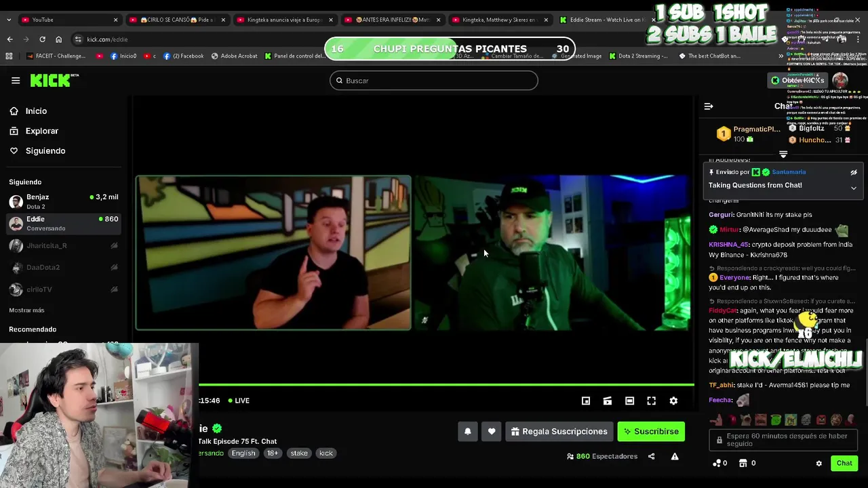Click the green Chat send button
868x488 pixels.
click(x=844, y=464)
